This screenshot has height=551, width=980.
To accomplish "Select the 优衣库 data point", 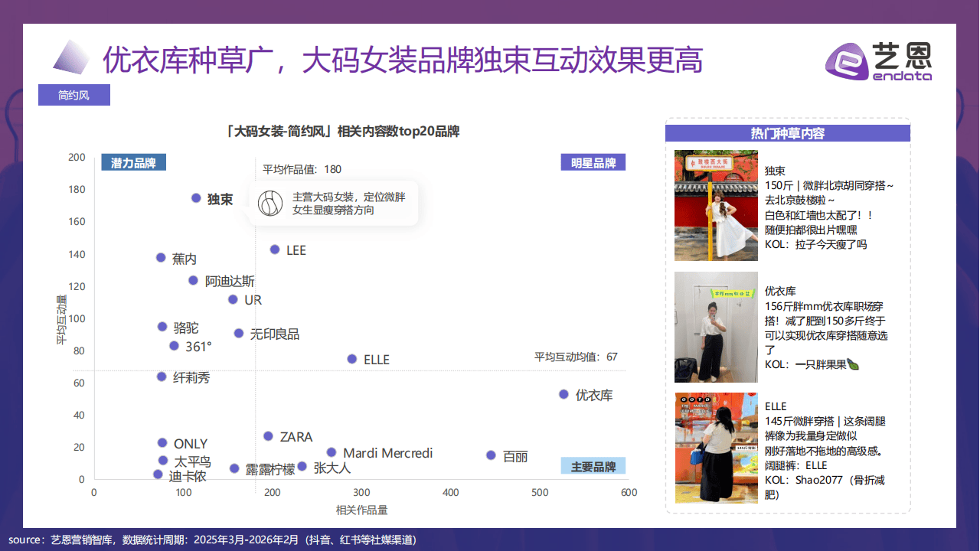I will pos(563,394).
